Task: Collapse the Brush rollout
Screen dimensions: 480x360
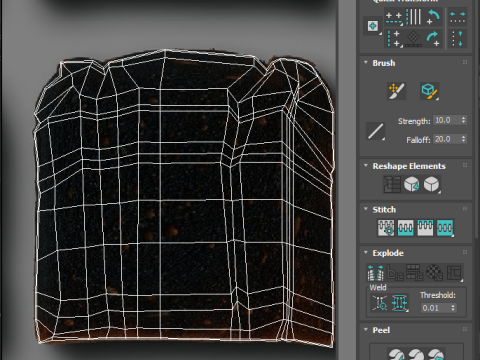Action: pyautogui.click(x=366, y=63)
